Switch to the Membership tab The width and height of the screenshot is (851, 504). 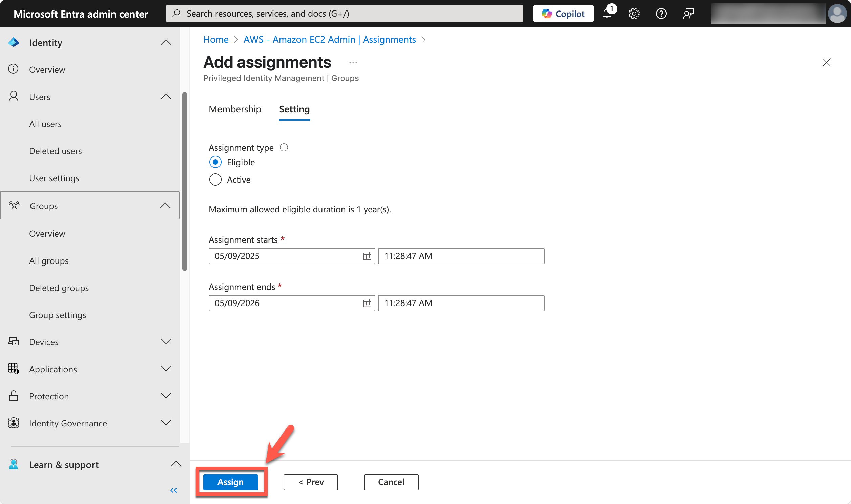pyautogui.click(x=235, y=109)
